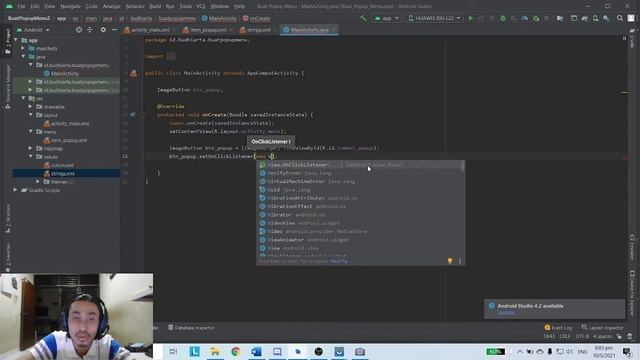Click the override gutter icon beside onCreate

coord(133,115)
